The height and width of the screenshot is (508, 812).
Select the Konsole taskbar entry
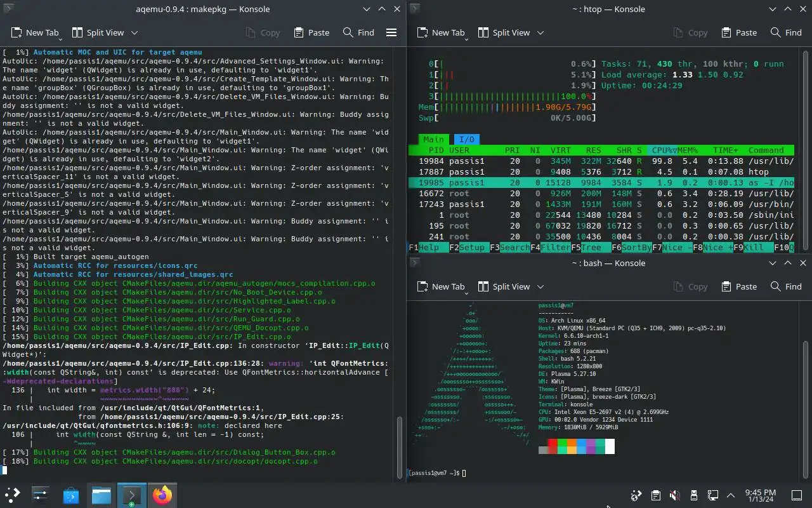[132, 495]
